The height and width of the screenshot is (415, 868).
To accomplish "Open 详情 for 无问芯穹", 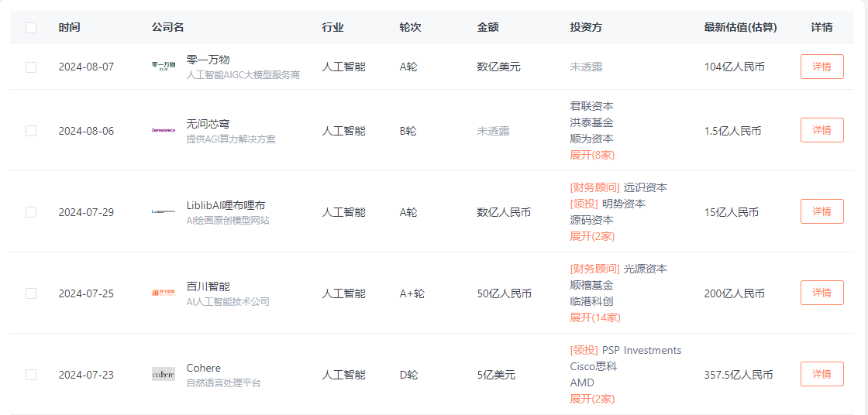I will pos(822,130).
